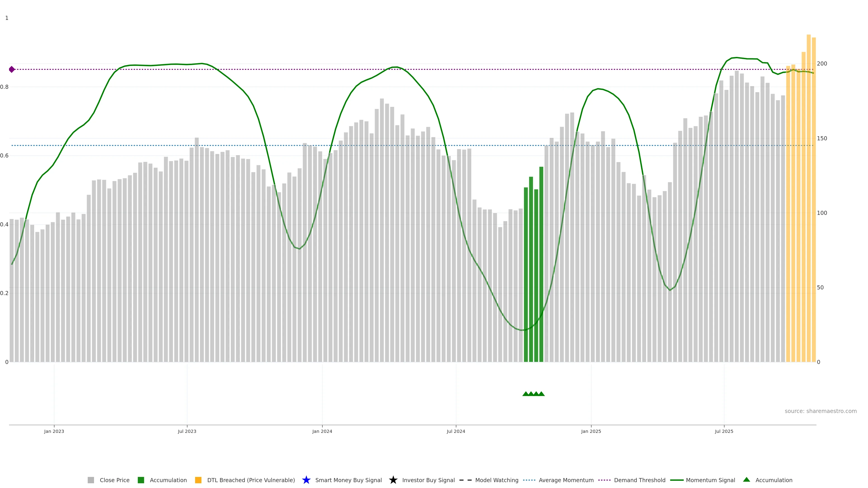Click the Jan 2023 axis label
The width and height of the screenshot is (868, 488).
[54, 431]
